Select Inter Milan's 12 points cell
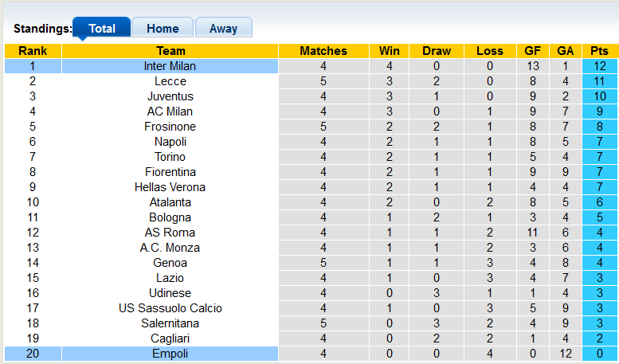The image size is (619, 364). (600, 66)
